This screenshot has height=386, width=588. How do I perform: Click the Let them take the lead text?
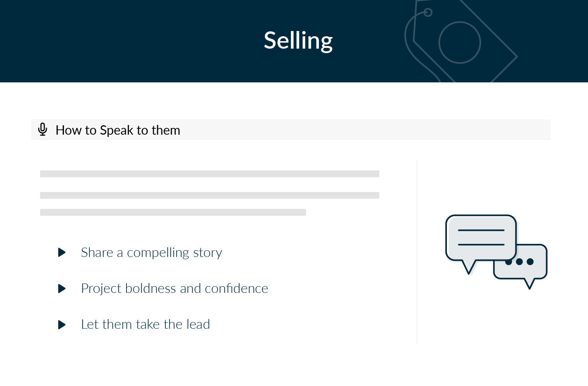click(146, 324)
